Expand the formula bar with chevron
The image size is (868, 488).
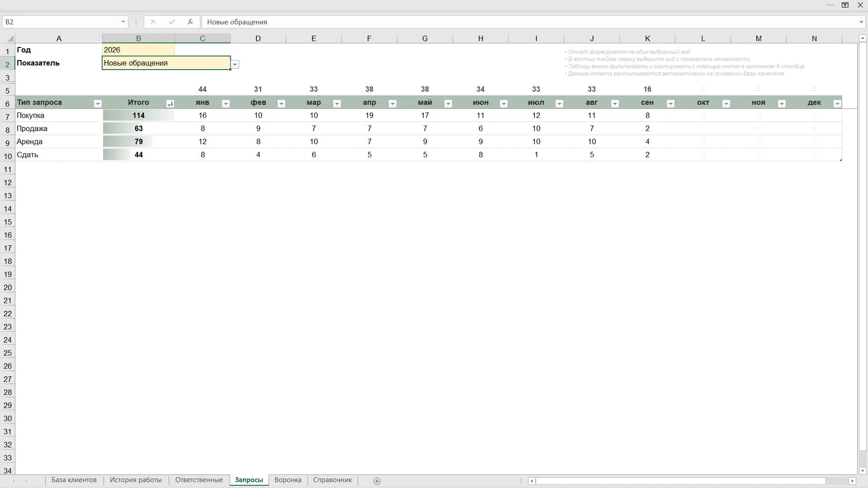coord(861,22)
